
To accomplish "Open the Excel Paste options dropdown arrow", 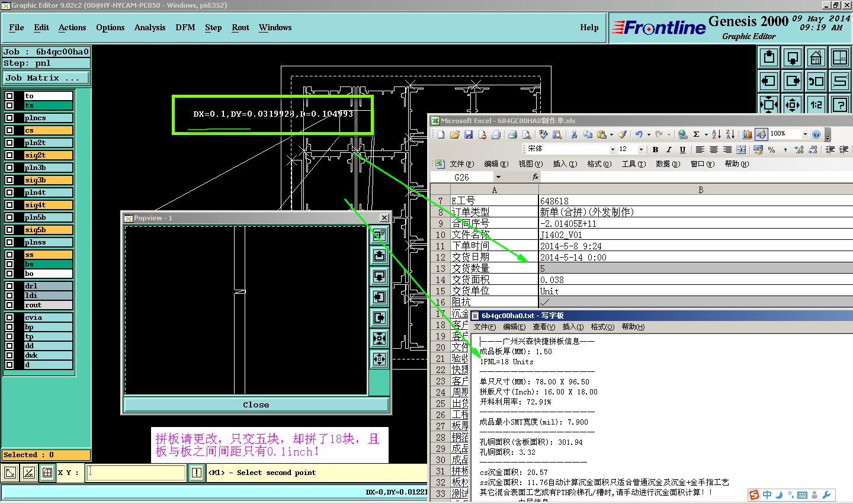I will [611, 134].
